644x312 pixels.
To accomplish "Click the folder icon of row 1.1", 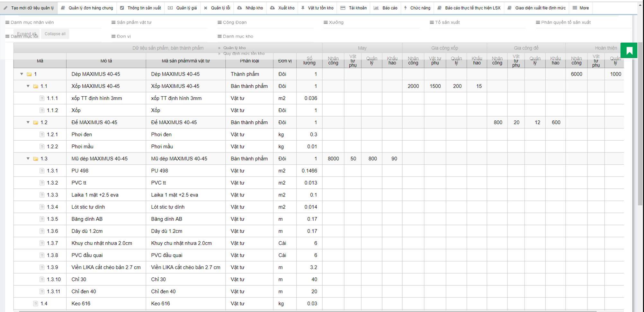I will point(36,86).
